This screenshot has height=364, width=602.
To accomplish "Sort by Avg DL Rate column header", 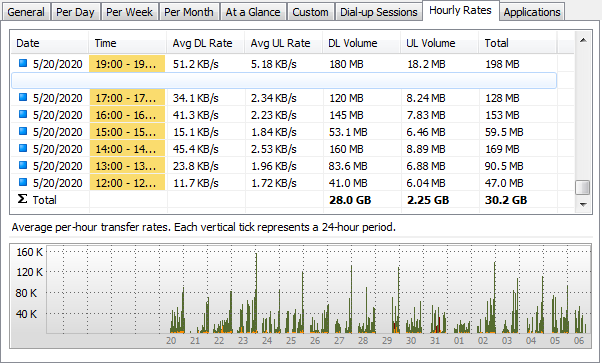I will click(206, 43).
